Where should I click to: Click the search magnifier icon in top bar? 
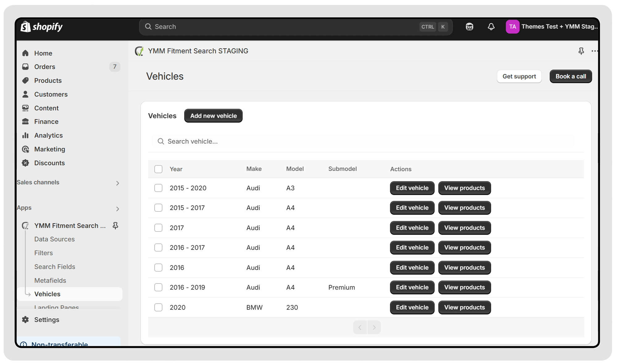point(148,27)
